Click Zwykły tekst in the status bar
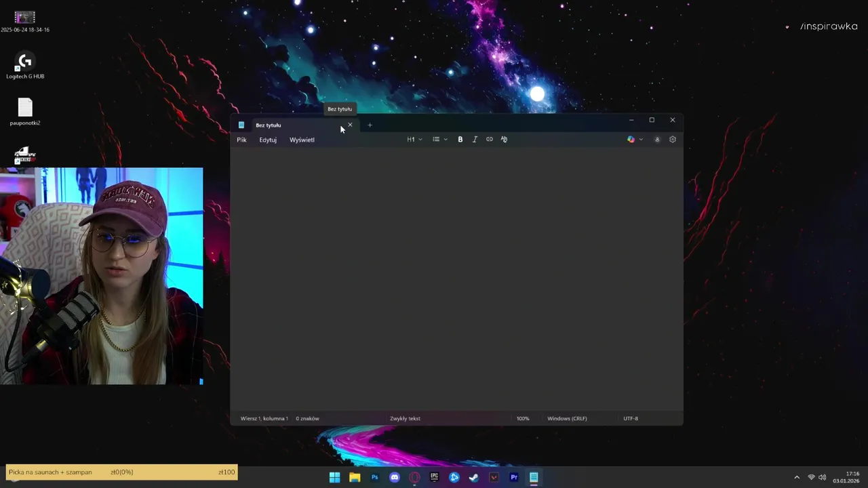The image size is (868, 488). [x=405, y=419]
